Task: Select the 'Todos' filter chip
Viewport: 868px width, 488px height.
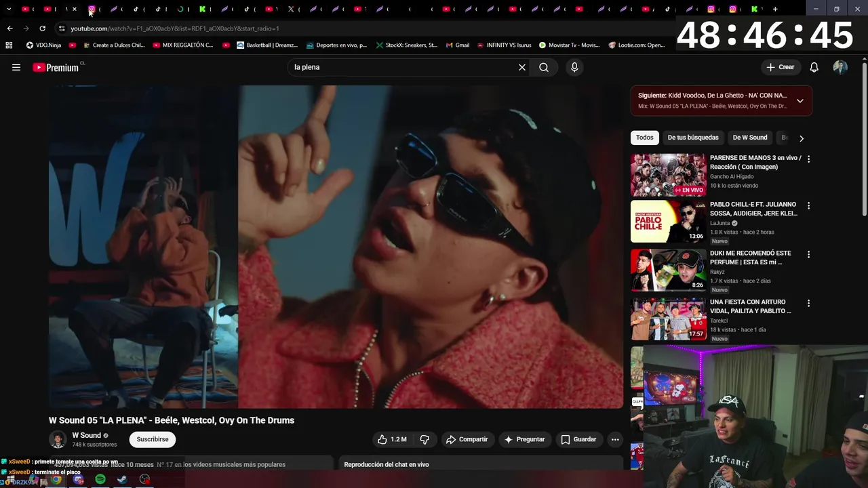Action: [645, 138]
